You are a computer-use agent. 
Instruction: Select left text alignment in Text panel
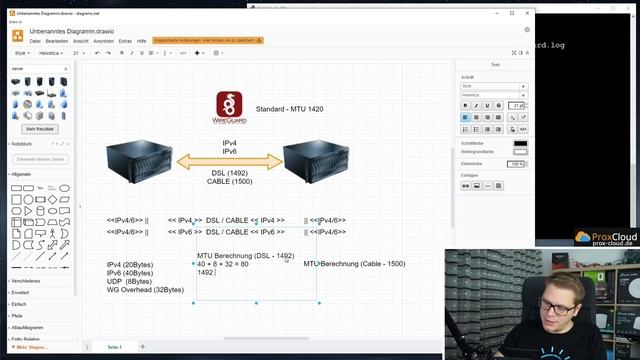(x=465, y=118)
